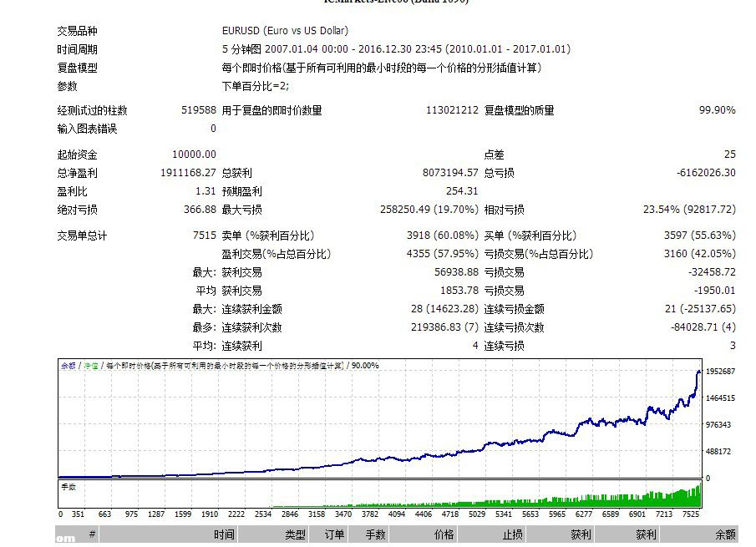Click the total trades value 7515
Image resolution: width=756 pixels, height=547 pixels.
click(x=205, y=236)
